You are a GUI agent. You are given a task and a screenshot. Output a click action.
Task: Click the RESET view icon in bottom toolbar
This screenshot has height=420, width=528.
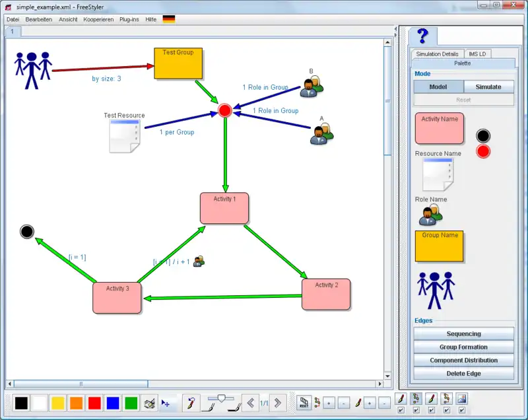tap(304, 402)
